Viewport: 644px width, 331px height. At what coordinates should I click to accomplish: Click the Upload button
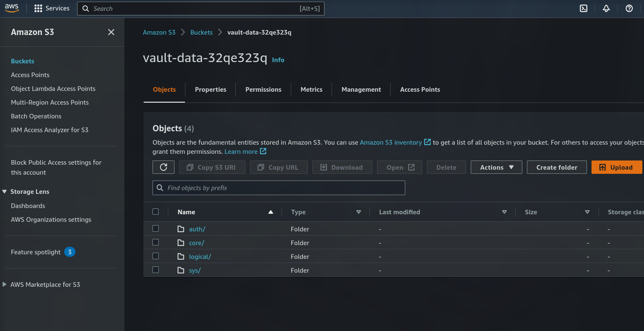(617, 167)
